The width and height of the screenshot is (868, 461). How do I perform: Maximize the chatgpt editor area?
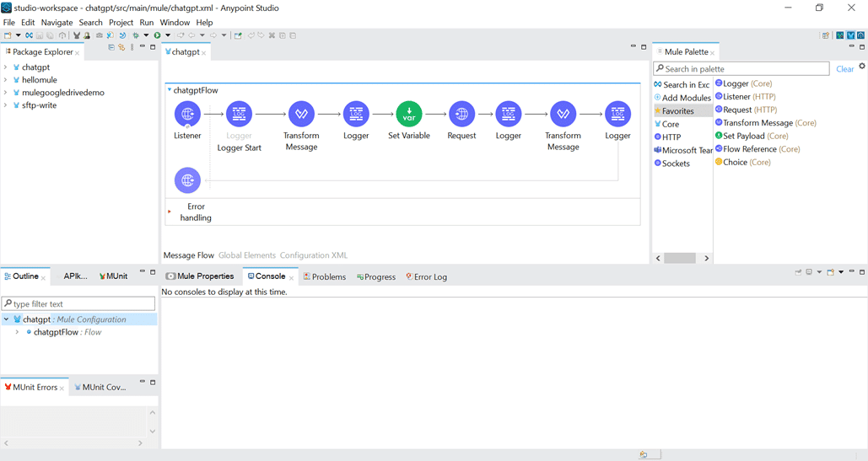644,47
